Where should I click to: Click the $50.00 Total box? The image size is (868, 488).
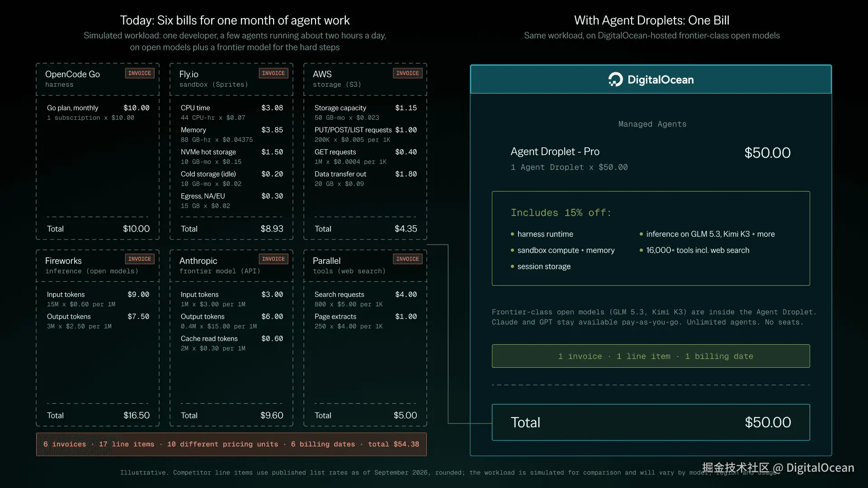pos(651,422)
